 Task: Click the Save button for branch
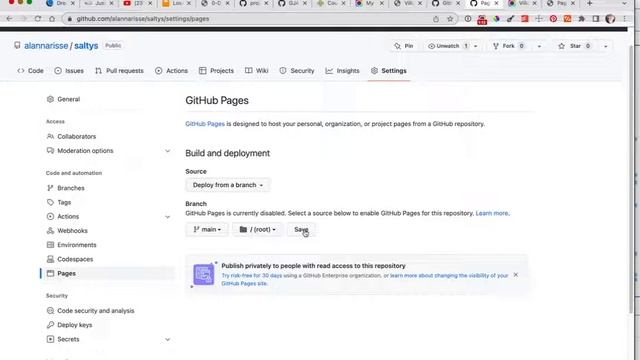click(x=301, y=229)
